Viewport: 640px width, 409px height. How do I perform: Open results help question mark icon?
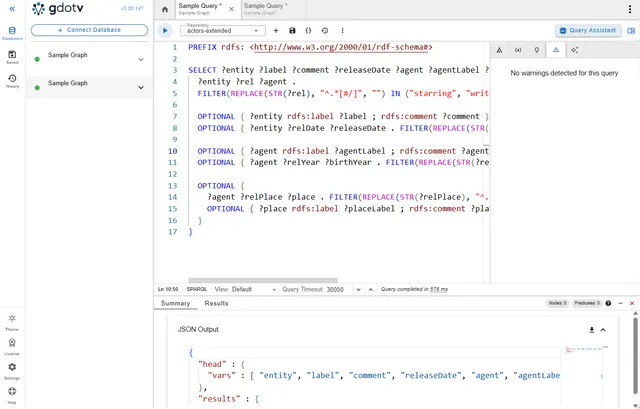click(x=608, y=303)
